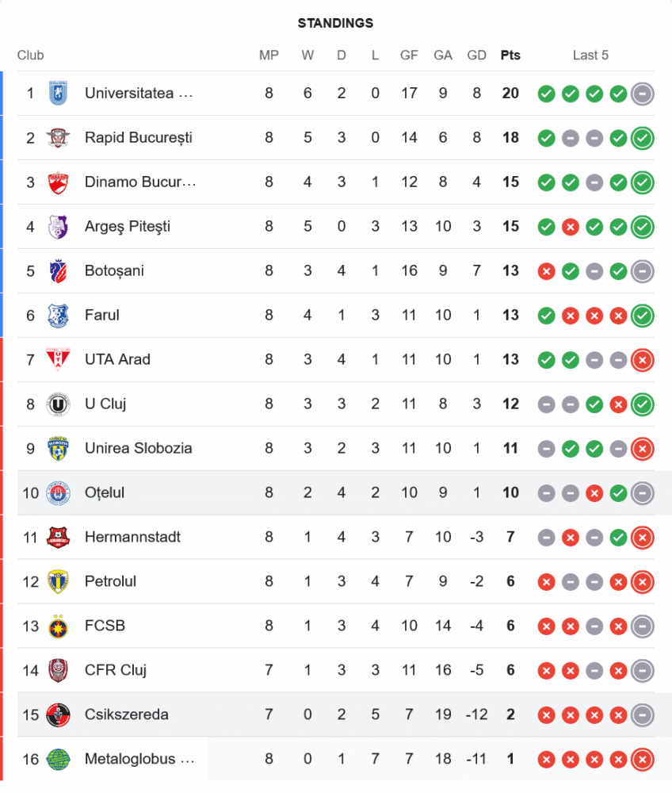Click the Csikszereda club logo
The image size is (672, 793).
pyautogui.click(x=58, y=714)
